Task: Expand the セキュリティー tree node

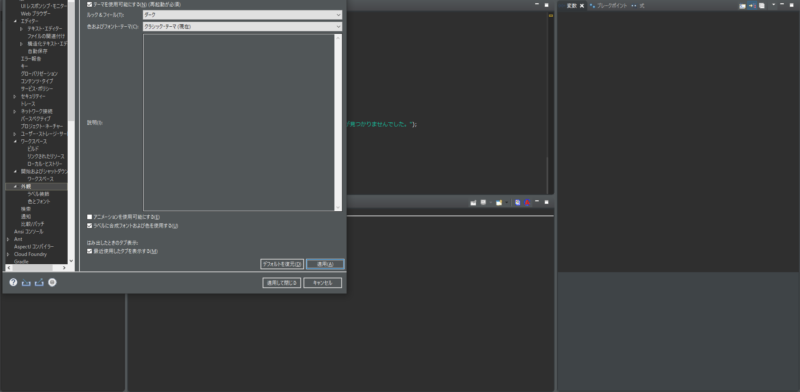Action: [x=15, y=96]
